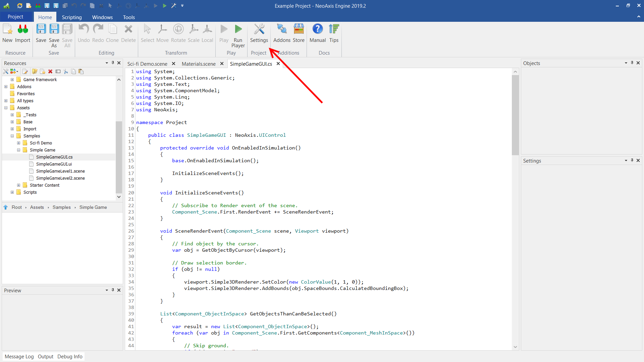644x362 pixels.
Task: Toggle pin on the Objects panel
Action: pyautogui.click(x=632, y=63)
